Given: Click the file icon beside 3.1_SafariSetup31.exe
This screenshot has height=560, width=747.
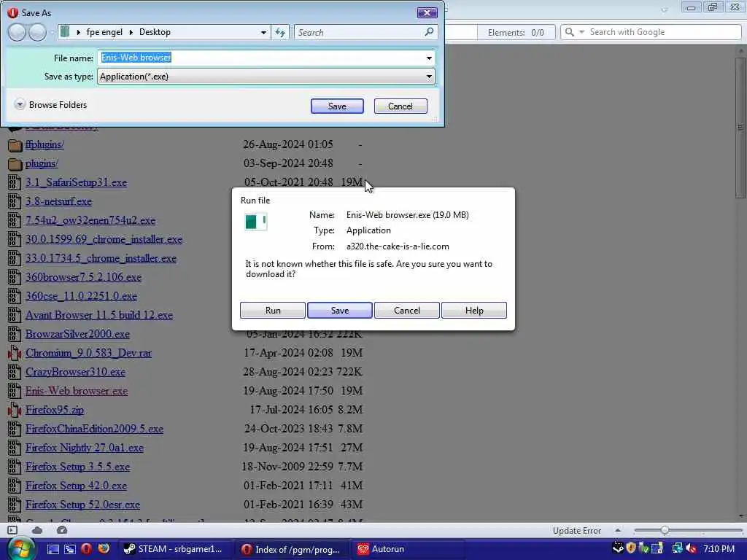Looking at the screenshot, I should coord(15,182).
